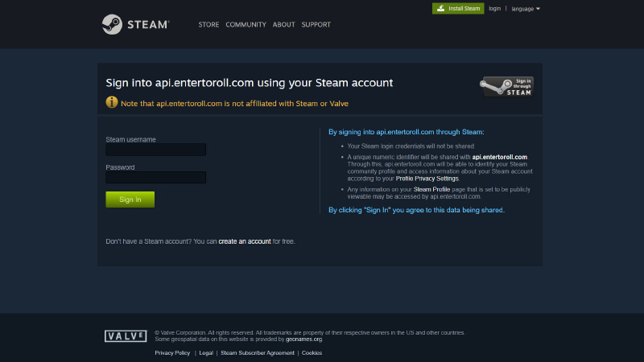Focus the Password input field
Screen dimensions: 644x362
155,178
